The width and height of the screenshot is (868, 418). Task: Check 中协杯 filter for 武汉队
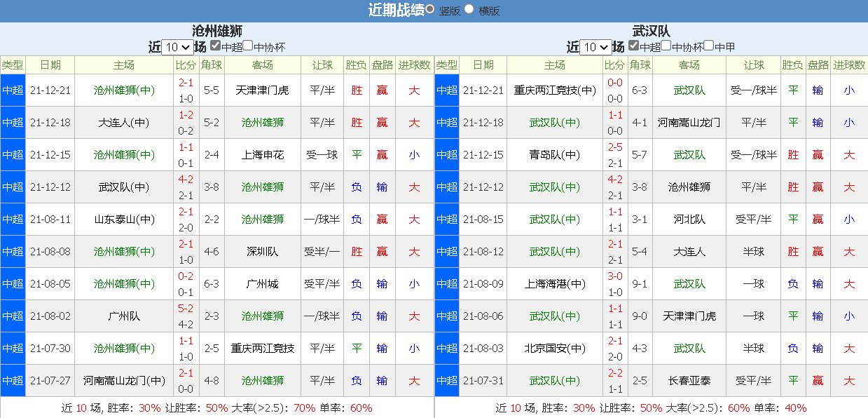click(x=666, y=46)
